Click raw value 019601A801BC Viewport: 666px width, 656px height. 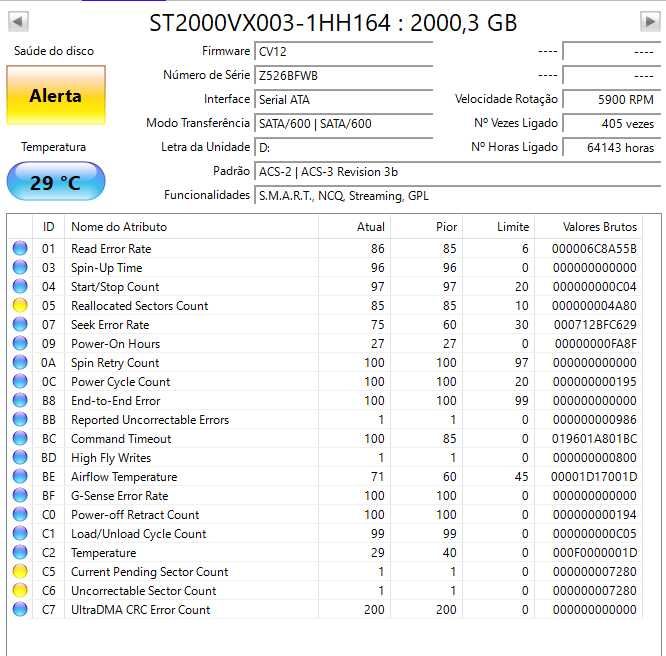coord(594,438)
